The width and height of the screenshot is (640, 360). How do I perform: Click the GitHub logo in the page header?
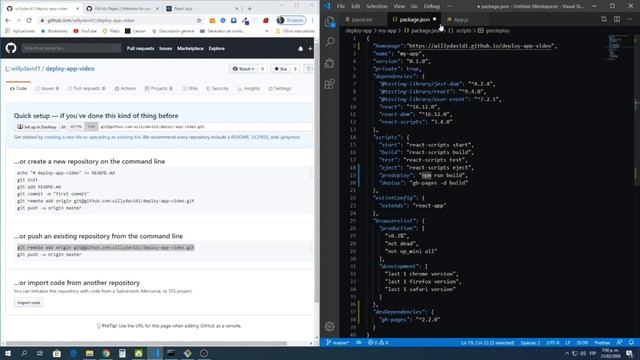point(11,48)
